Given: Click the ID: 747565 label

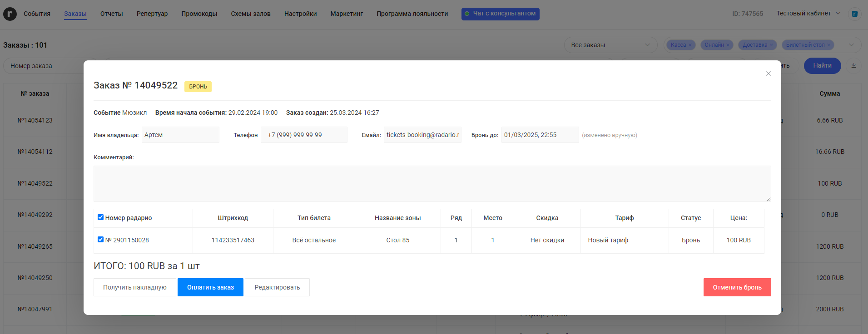Looking at the screenshot, I should (748, 14).
